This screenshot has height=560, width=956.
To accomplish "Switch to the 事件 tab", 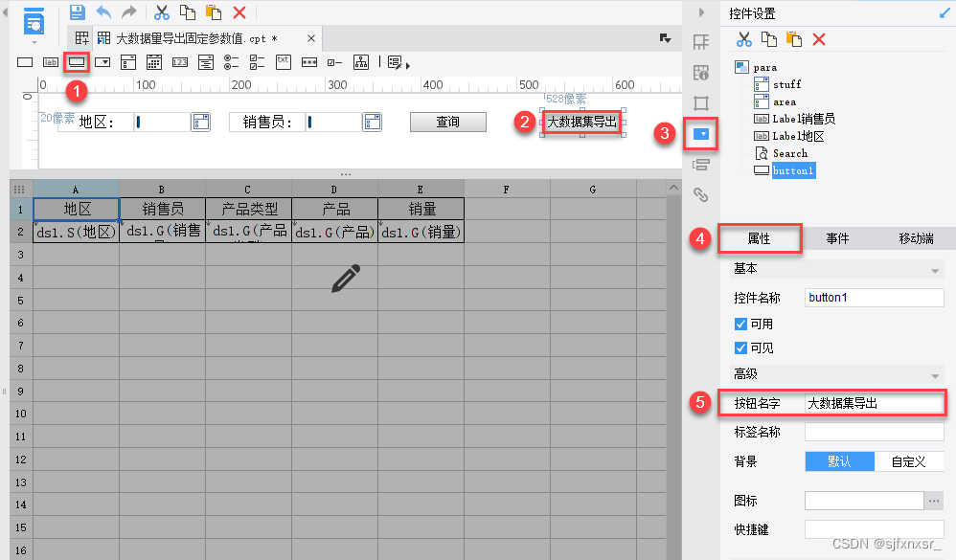I will click(838, 239).
